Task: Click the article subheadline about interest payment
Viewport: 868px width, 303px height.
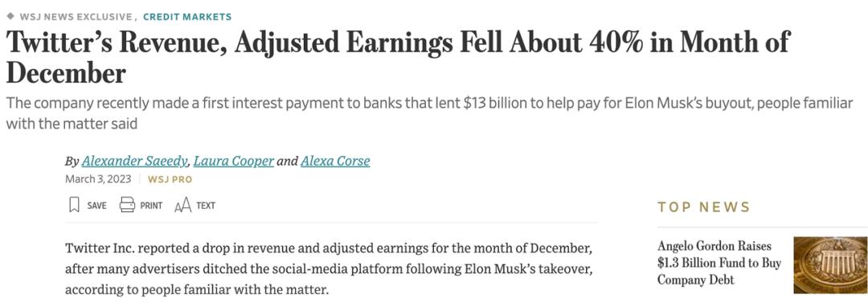Action: tap(429, 113)
